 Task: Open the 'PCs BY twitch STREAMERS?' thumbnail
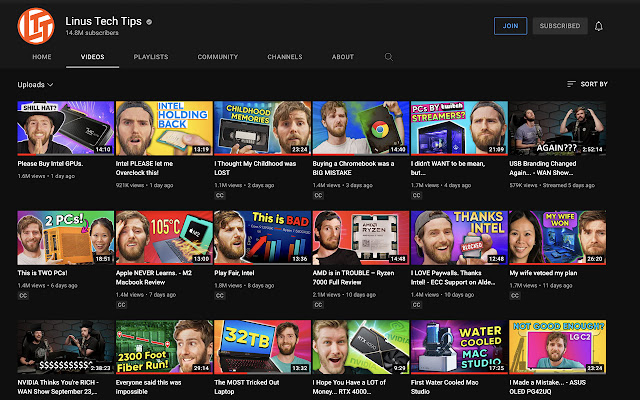point(459,128)
